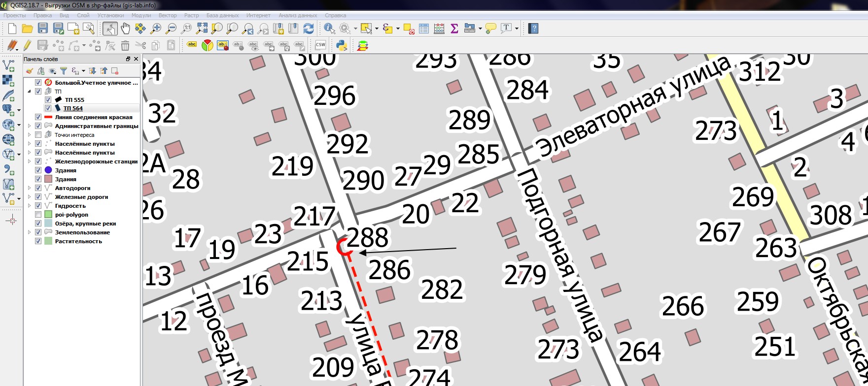Click the Save Project icon
This screenshot has height=386, width=868.
43,29
